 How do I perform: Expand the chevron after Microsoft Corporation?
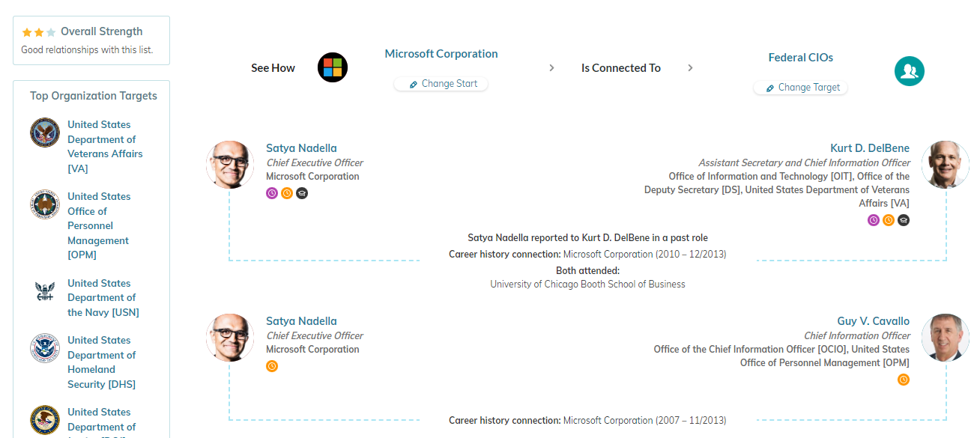(551, 67)
